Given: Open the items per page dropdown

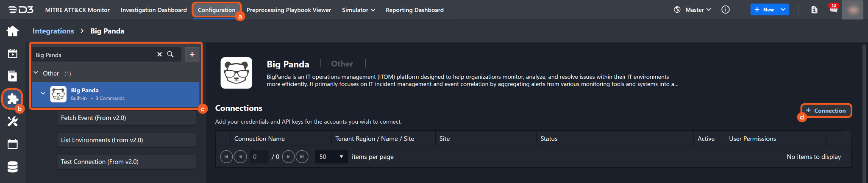Looking at the screenshot, I should click(331, 157).
